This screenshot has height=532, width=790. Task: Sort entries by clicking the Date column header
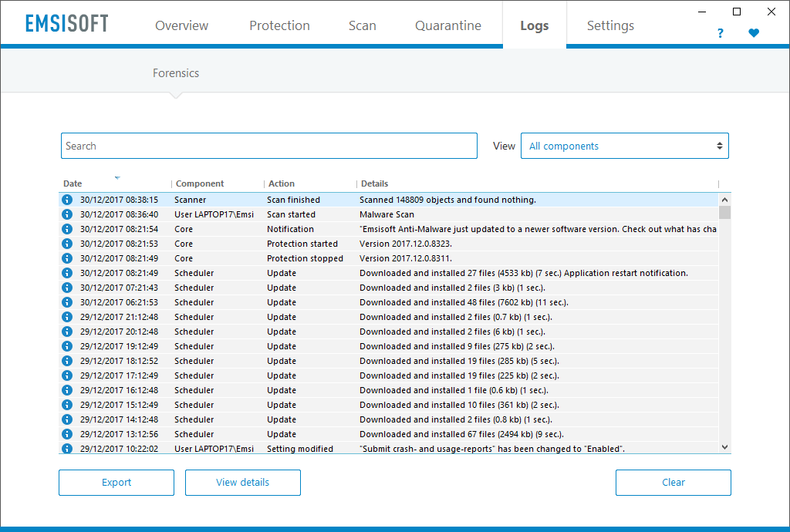pyautogui.click(x=72, y=184)
